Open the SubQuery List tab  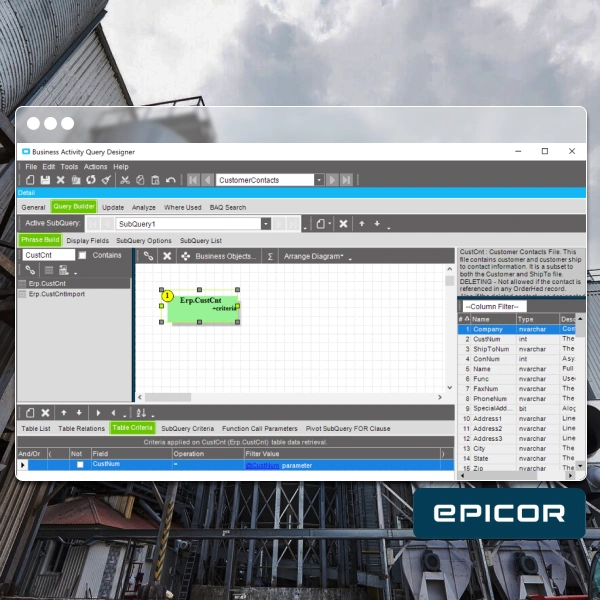(201, 241)
